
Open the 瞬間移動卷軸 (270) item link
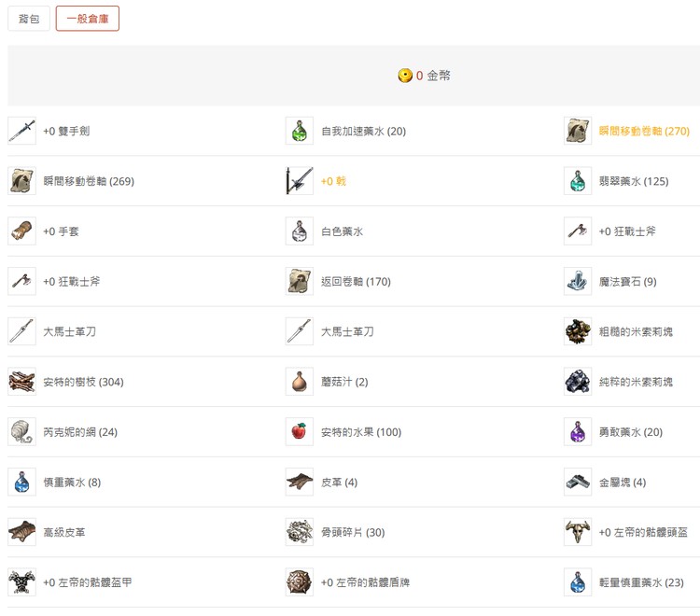[x=644, y=131]
